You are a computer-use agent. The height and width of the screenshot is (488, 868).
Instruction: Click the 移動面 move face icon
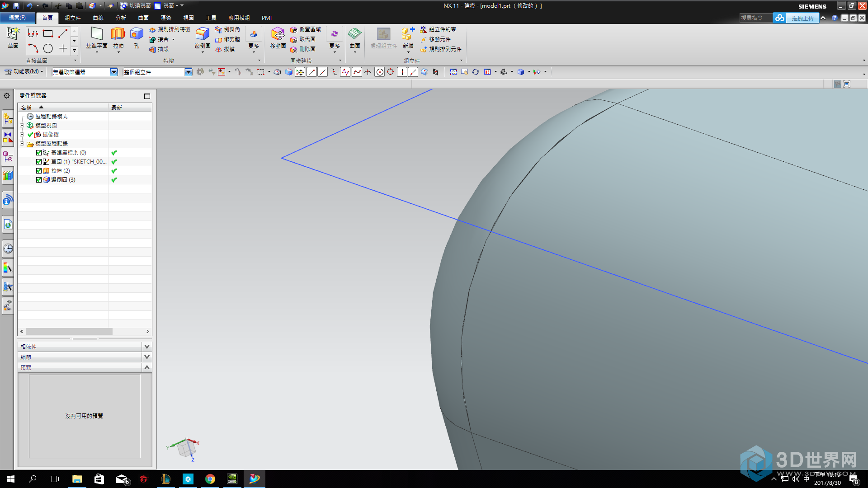[278, 34]
